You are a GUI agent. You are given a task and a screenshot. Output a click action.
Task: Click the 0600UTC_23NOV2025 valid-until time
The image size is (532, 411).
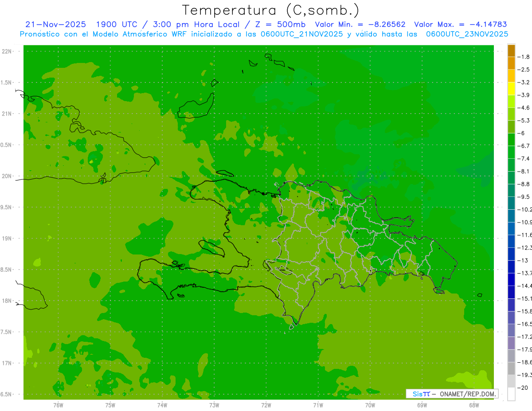[467, 34]
